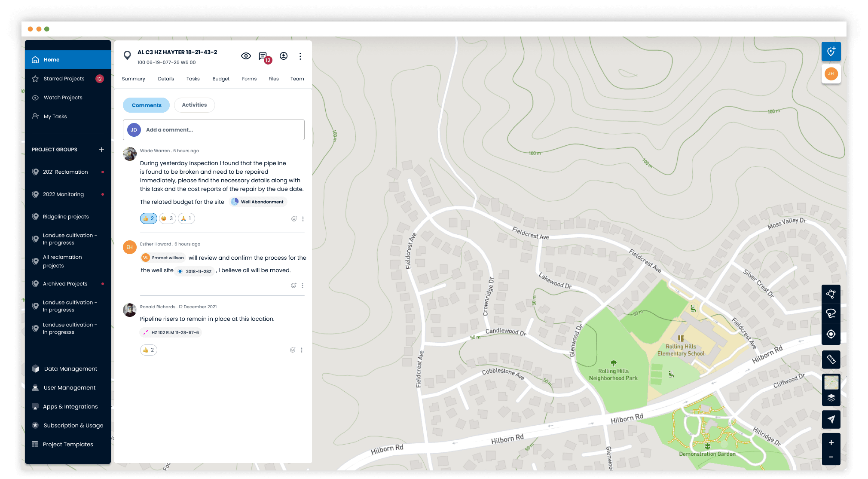Open Starred Projects in the sidebar

64,79
